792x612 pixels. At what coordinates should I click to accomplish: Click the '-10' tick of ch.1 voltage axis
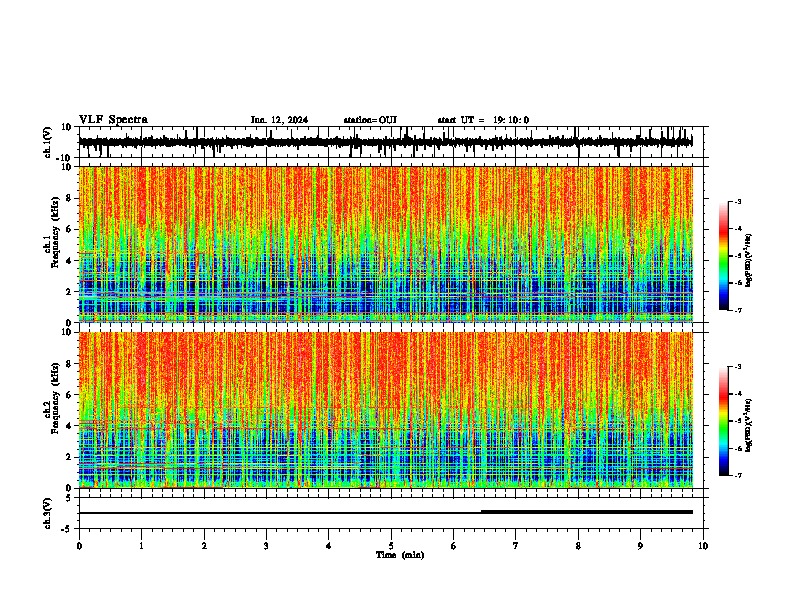click(x=65, y=158)
